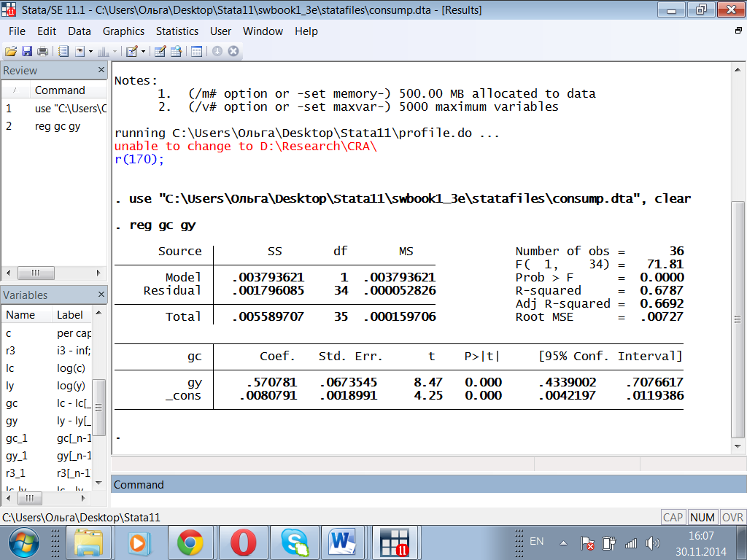Select 'reg gc gy' in Review panel

point(58,126)
